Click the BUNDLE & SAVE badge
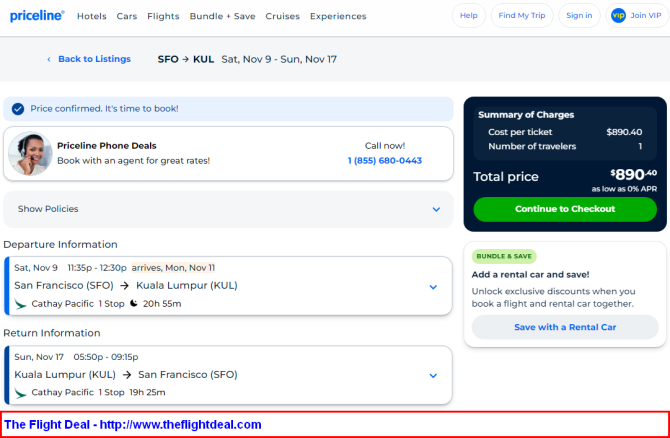 click(x=504, y=256)
